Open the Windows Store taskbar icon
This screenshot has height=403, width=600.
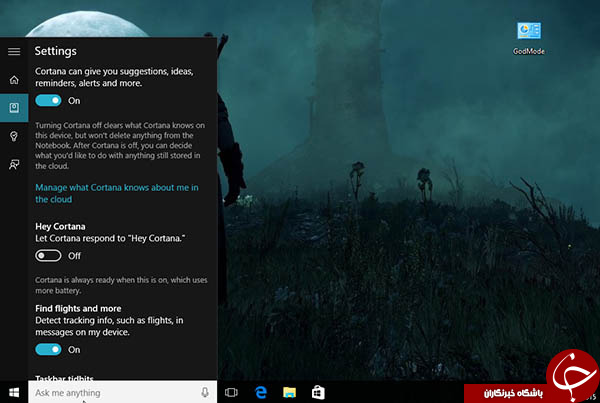318,392
